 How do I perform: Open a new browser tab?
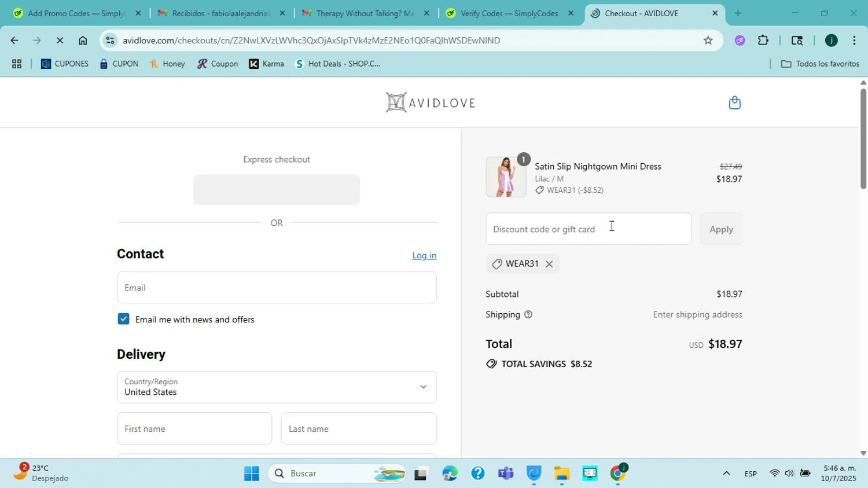click(738, 13)
